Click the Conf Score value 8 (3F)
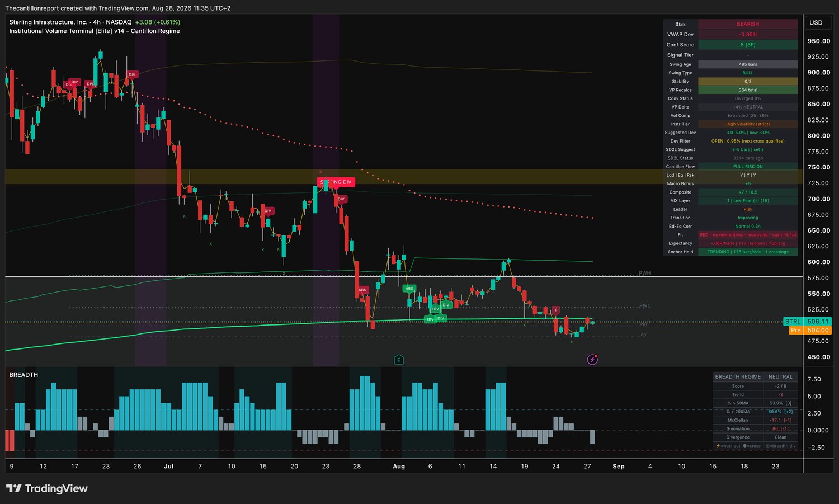This screenshot has width=839, height=504. [x=748, y=45]
